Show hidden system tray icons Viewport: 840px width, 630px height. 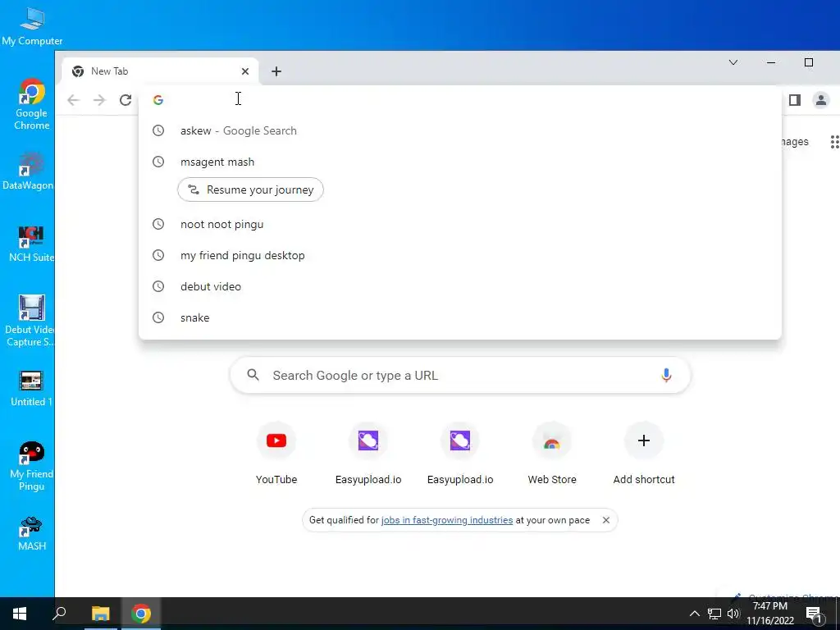[x=694, y=614]
